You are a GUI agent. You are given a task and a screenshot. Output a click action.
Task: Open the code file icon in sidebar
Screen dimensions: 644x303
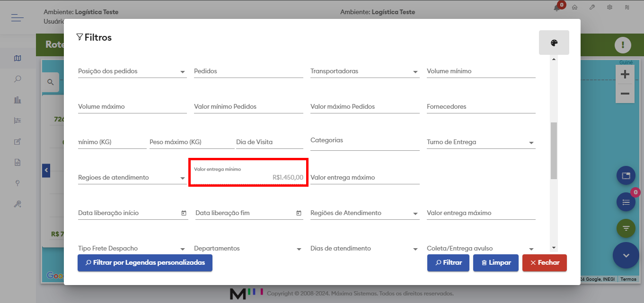pos(18,162)
